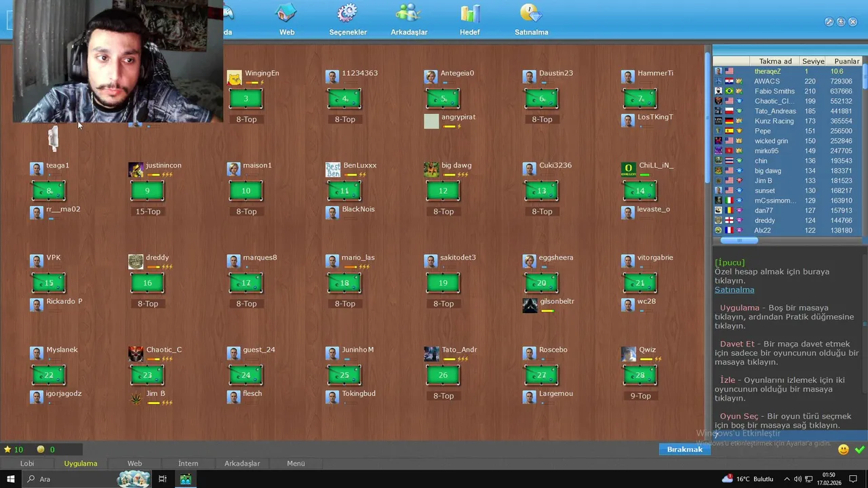
Task: Open Windows Task View button
Action: coord(163,479)
